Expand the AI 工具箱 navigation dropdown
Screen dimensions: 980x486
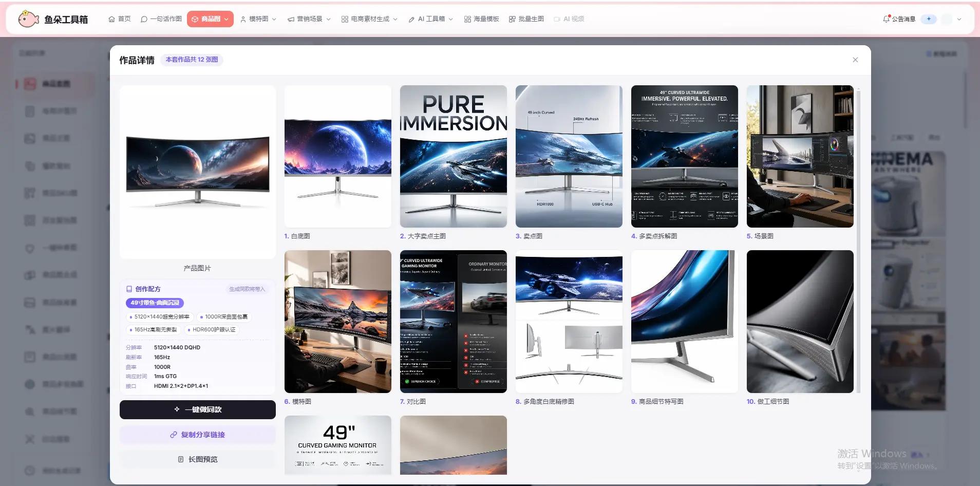pos(431,19)
